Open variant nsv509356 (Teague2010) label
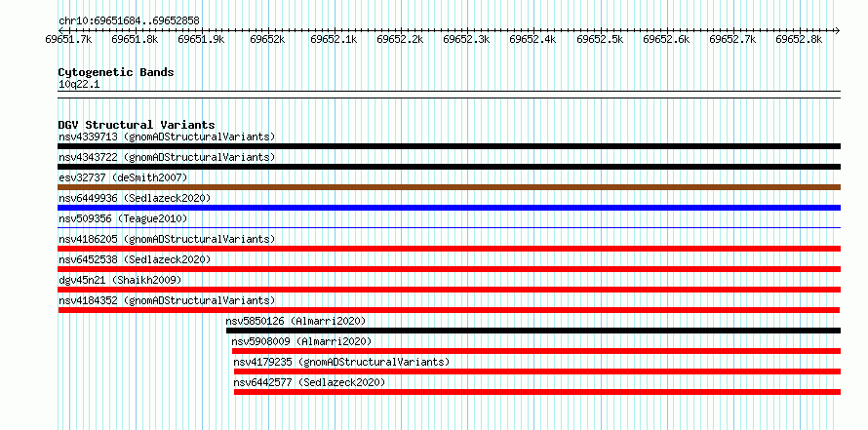The image size is (868, 430). click(123, 218)
